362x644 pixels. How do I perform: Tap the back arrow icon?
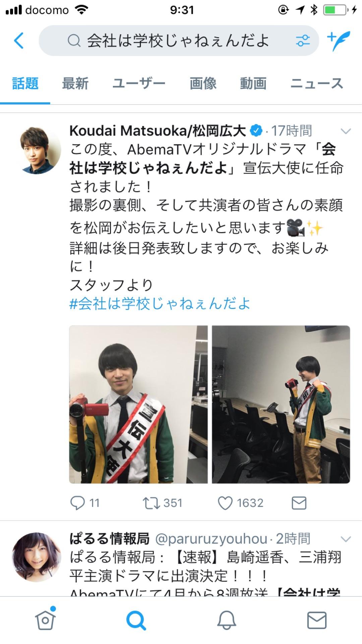click(19, 41)
